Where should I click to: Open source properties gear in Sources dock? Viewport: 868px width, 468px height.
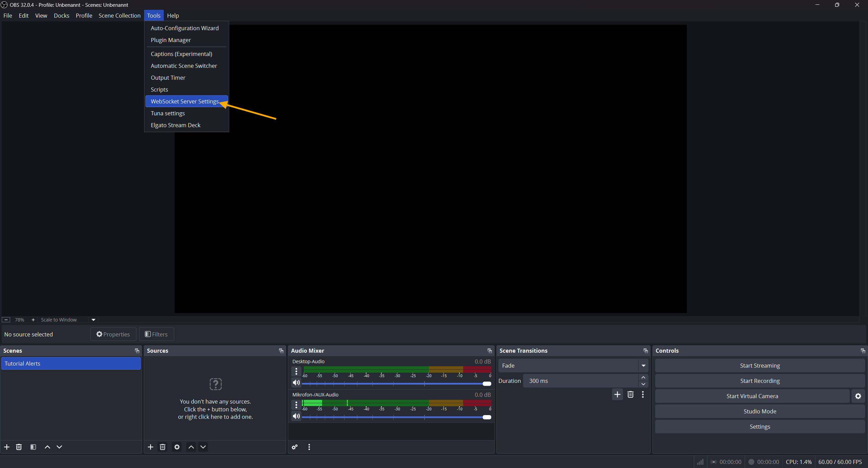(177, 447)
